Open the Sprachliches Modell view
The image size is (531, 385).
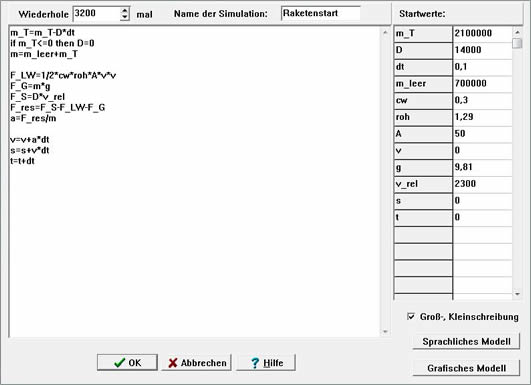(466, 341)
